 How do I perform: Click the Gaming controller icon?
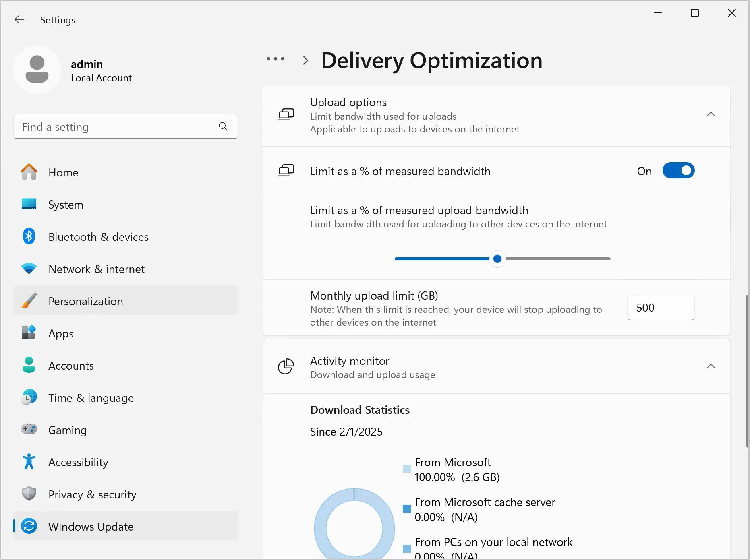tap(29, 429)
